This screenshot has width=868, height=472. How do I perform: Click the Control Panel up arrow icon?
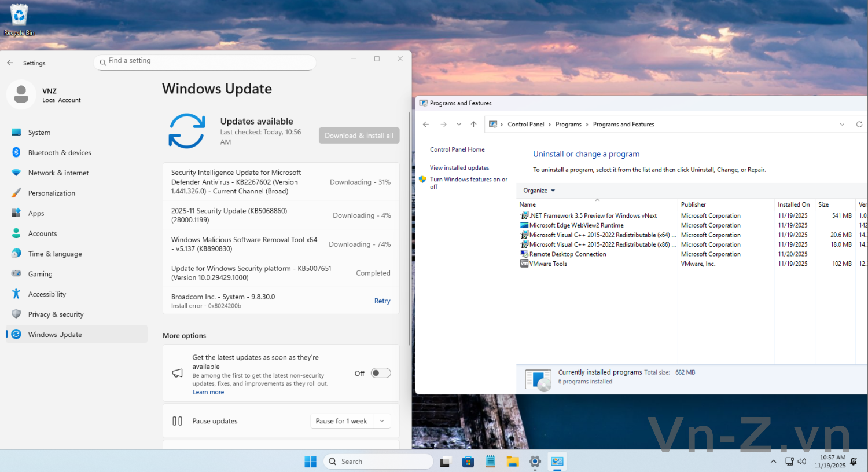pos(473,125)
